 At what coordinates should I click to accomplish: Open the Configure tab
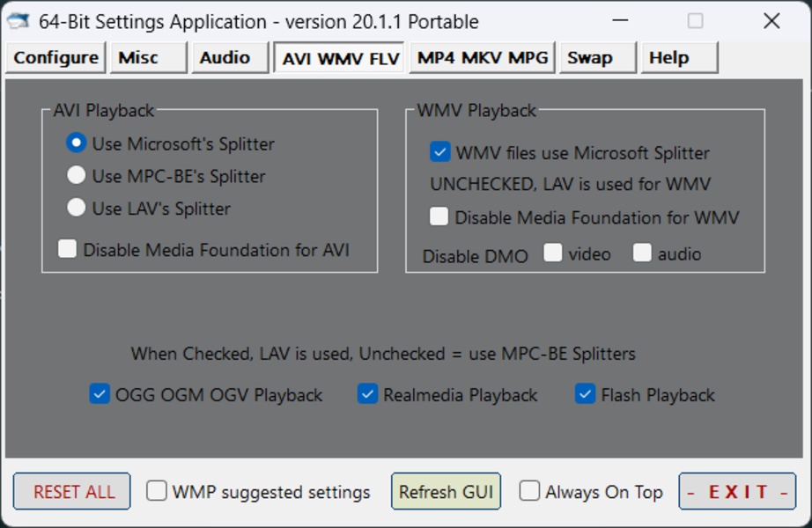(x=55, y=58)
